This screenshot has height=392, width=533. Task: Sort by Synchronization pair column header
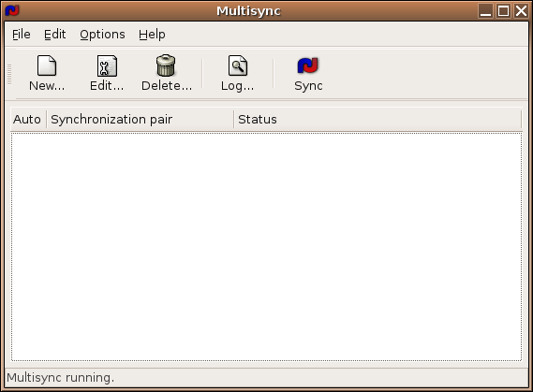point(141,120)
